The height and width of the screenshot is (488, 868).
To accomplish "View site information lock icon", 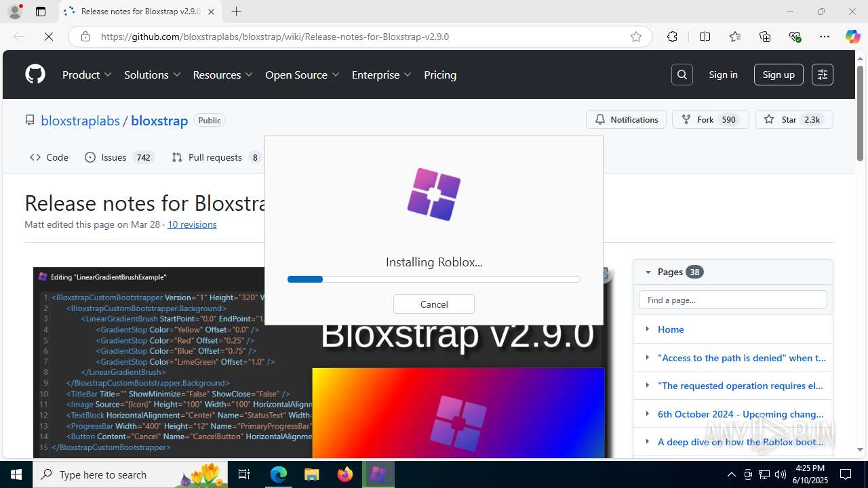I will 85,37.
